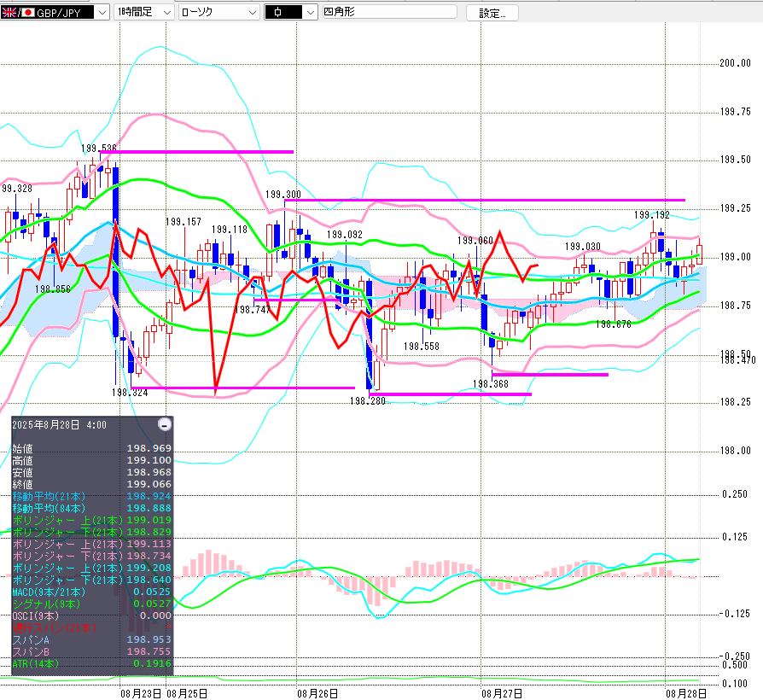Click the 08月28日 date axis label
The width and height of the screenshot is (763, 700).
(x=686, y=694)
